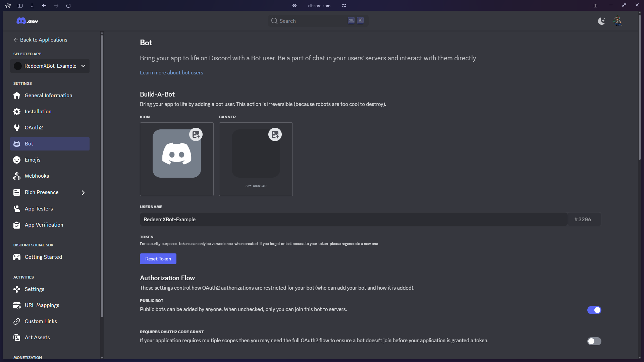Open Art Assets page
644x362 pixels.
pyautogui.click(x=50, y=338)
